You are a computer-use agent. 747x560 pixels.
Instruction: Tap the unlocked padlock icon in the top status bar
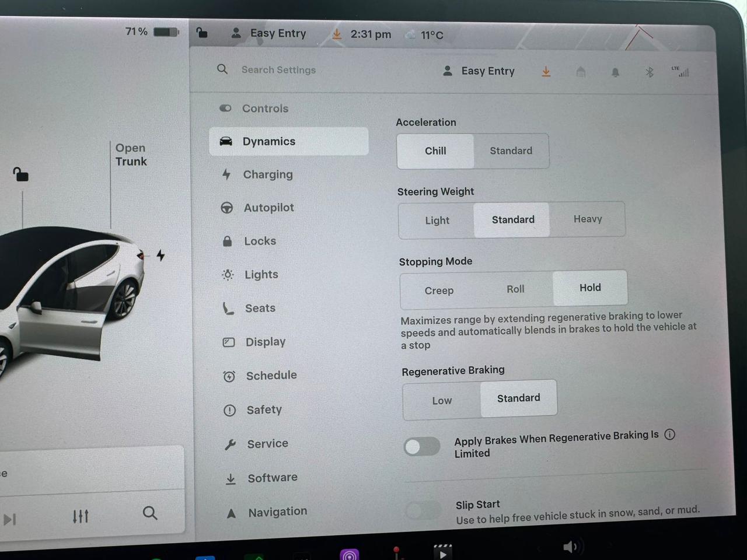[x=202, y=32]
